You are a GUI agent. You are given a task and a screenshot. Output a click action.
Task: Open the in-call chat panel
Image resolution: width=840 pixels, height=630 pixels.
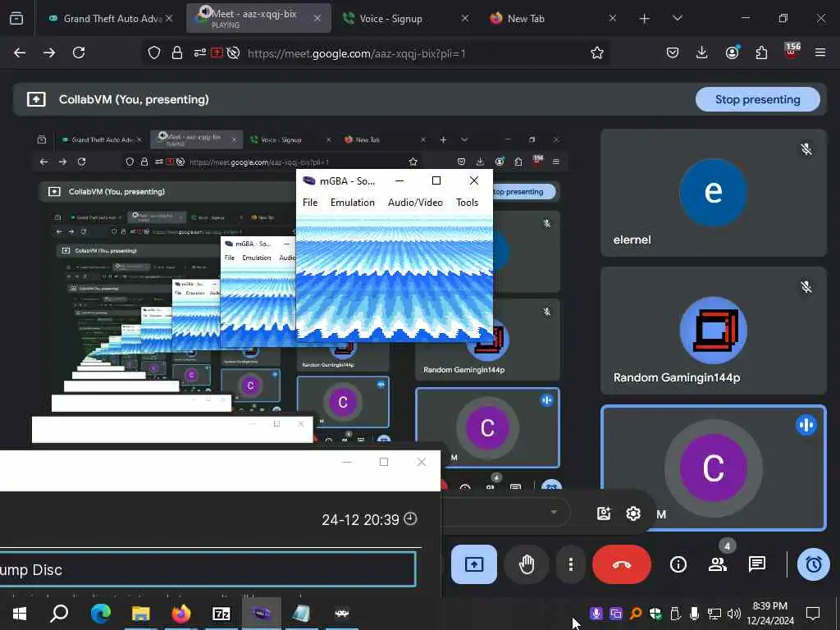(757, 564)
